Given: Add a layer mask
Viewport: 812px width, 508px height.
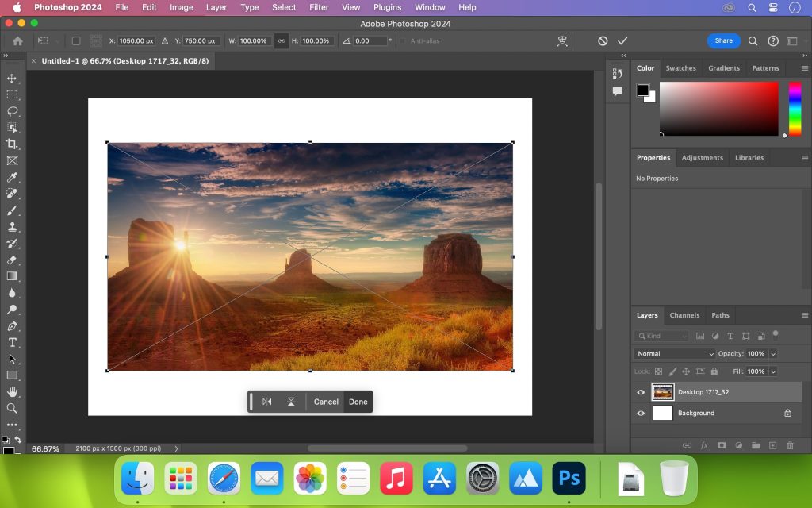Looking at the screenshot, I should [x=720, y=445].
